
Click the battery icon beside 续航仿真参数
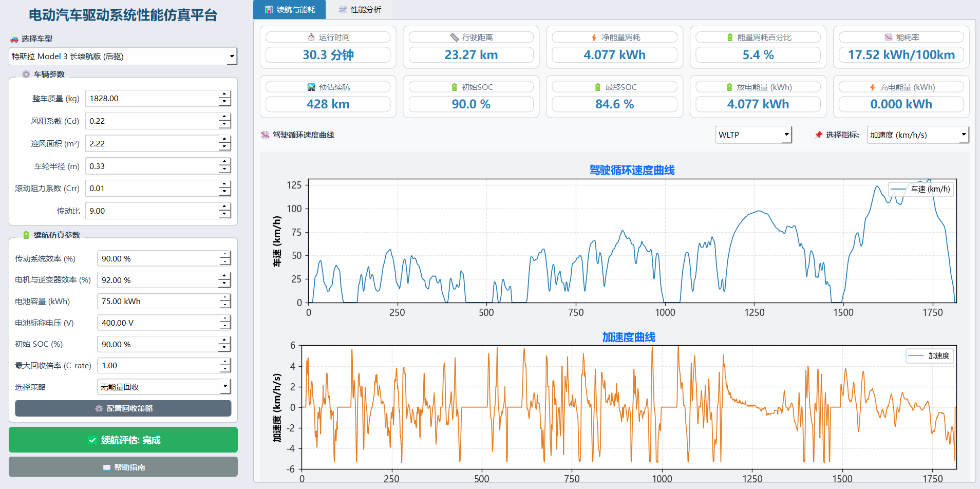[x=26, y=235]
